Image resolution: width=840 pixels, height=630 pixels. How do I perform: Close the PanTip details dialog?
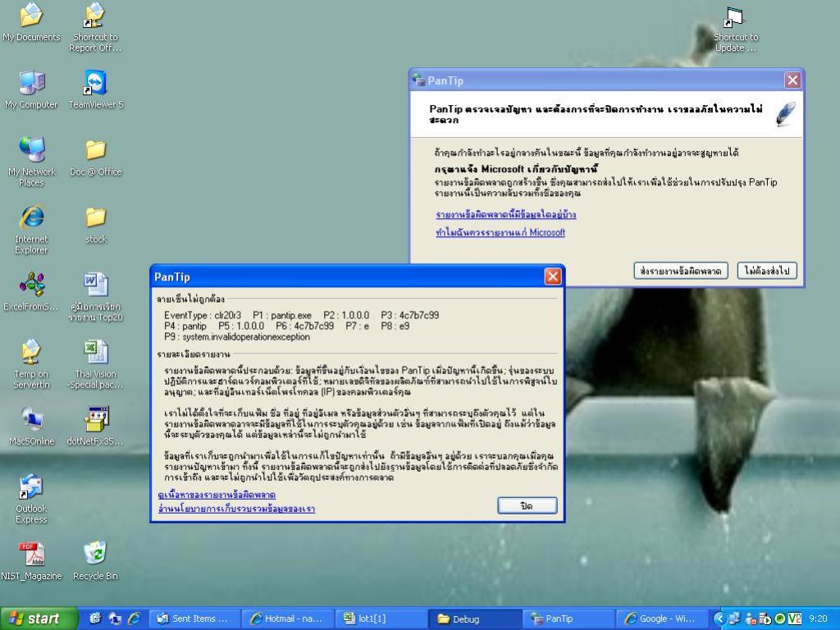[x=552, y=276]
